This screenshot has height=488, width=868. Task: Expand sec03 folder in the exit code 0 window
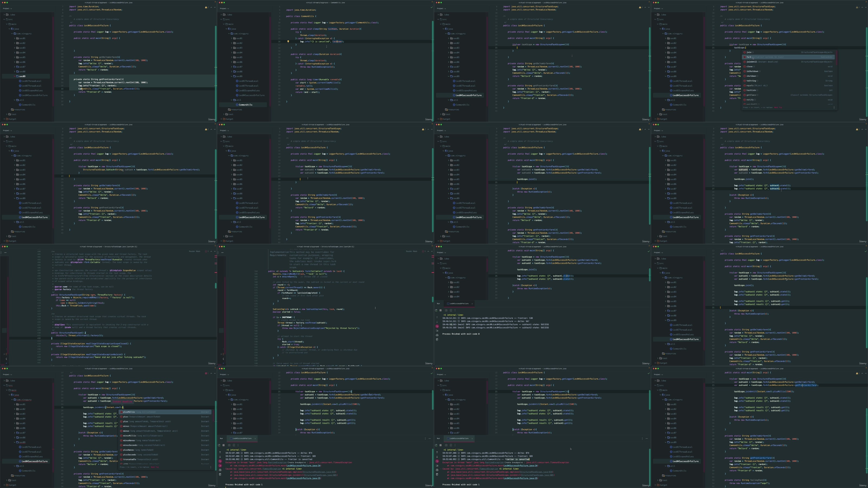(x=449, y=292)
